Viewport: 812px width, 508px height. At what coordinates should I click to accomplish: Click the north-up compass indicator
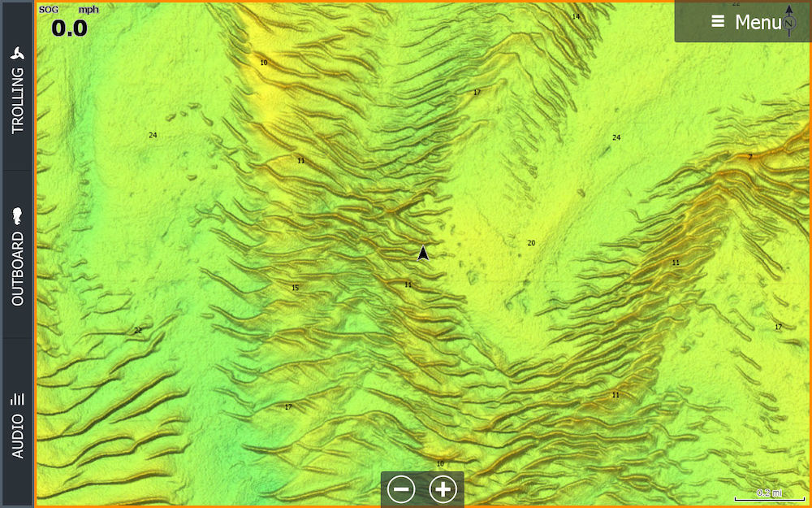(x=790, y=22)
